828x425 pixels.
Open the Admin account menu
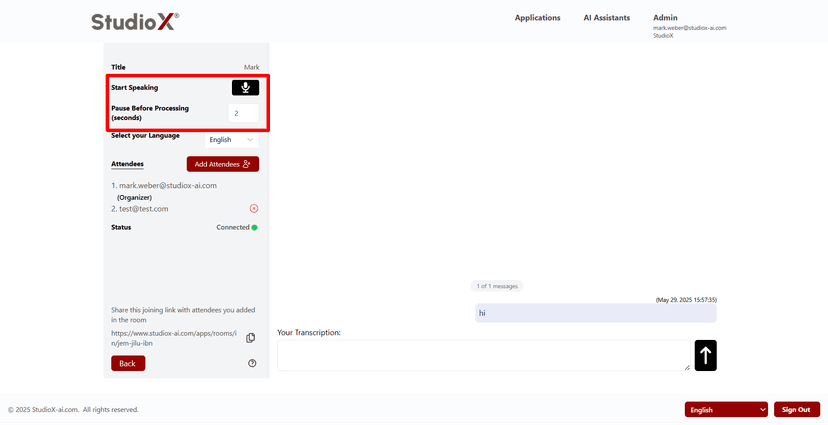click(665, 17)
